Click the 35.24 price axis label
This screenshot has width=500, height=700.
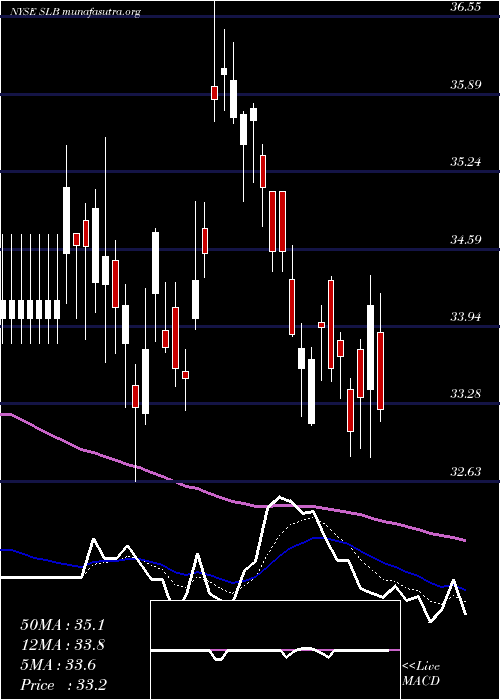466,162
